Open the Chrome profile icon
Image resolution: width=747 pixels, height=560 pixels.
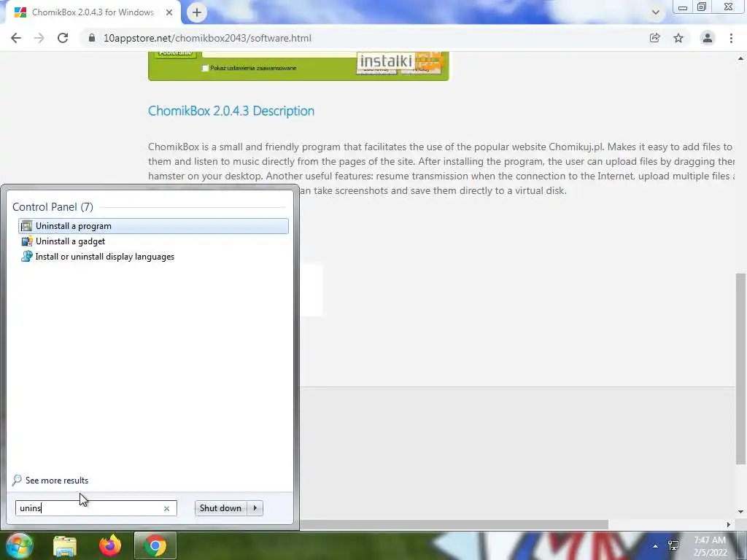click(708, 38)
